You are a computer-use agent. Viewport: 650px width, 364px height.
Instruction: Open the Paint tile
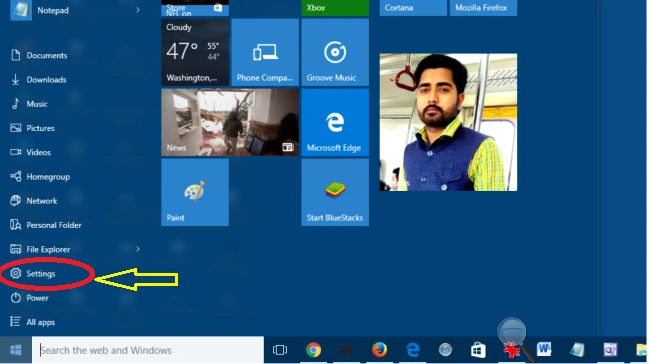click(195, 192)
